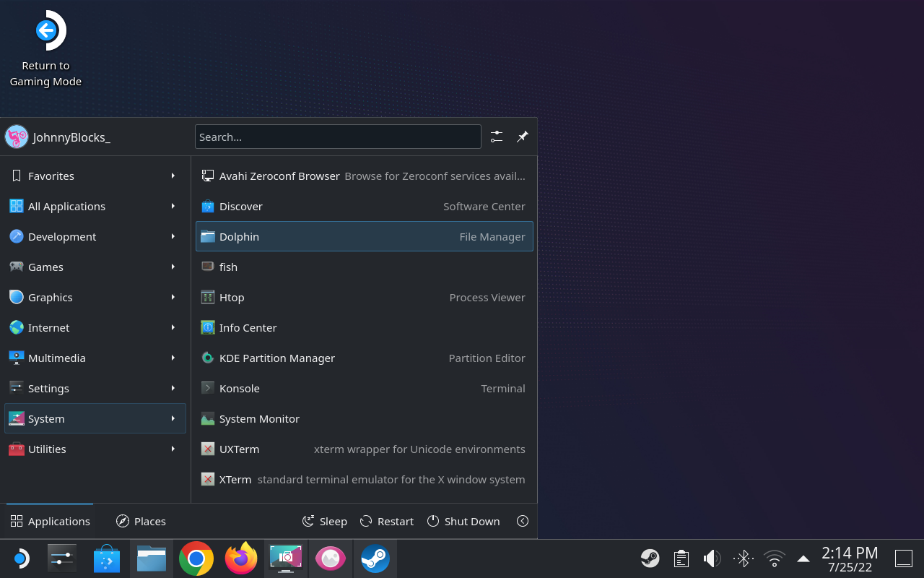
Task: Launch the Htop process viewer icon
Action: pyautogui.click(x=208, y=297)
